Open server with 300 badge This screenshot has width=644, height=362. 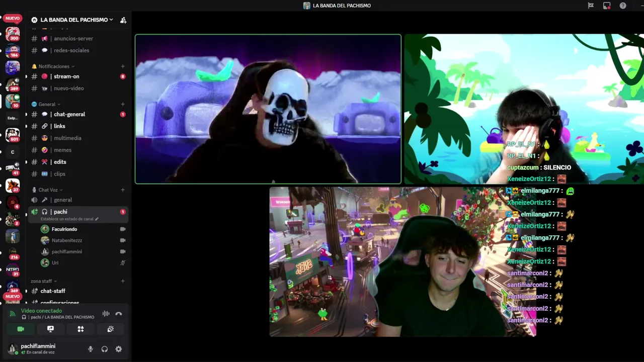tap(13, 34)
